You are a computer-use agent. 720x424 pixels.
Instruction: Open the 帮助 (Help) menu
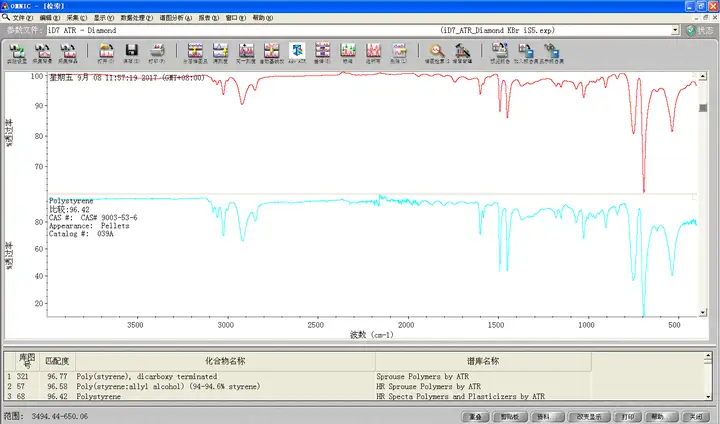pos(263,18)
